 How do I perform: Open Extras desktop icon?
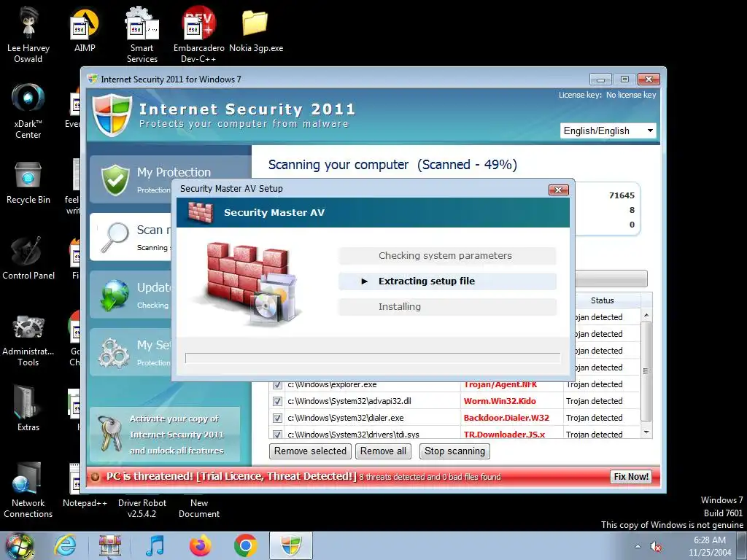(x=28, y=408)
